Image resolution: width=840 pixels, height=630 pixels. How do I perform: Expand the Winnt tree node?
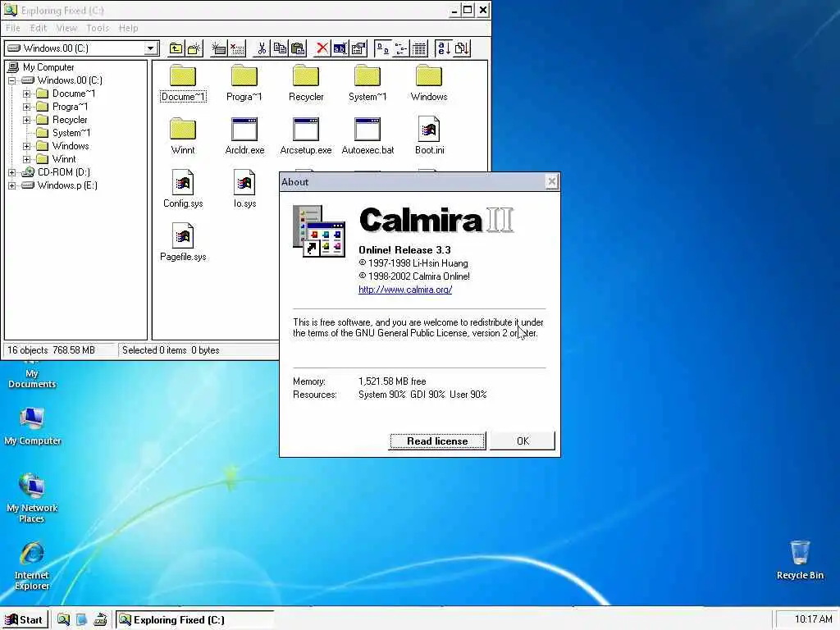tap(26, 159)
